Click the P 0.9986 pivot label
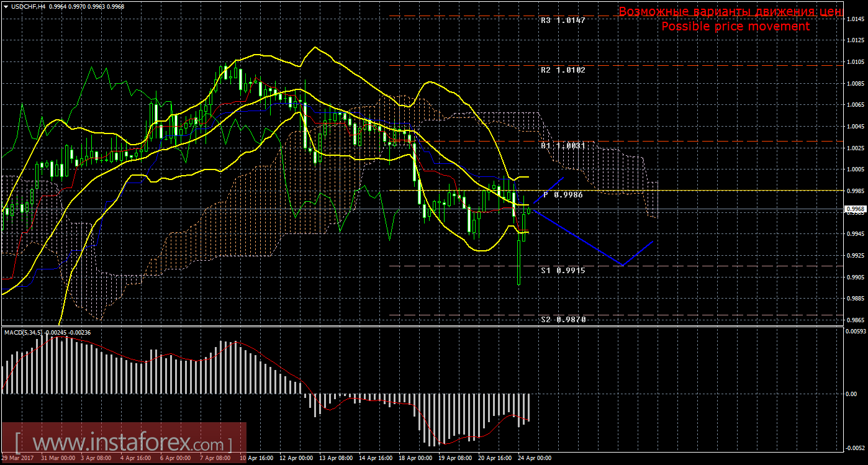868x465 pixels. 563,194
